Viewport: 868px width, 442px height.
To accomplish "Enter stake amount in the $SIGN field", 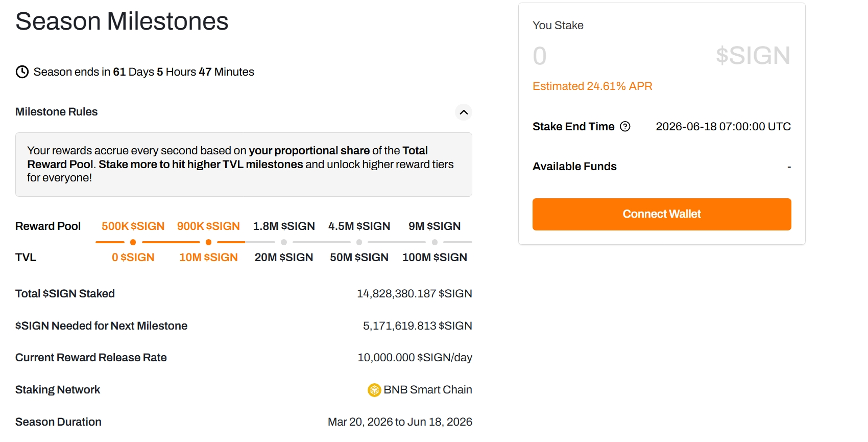I will click(613, 56).
